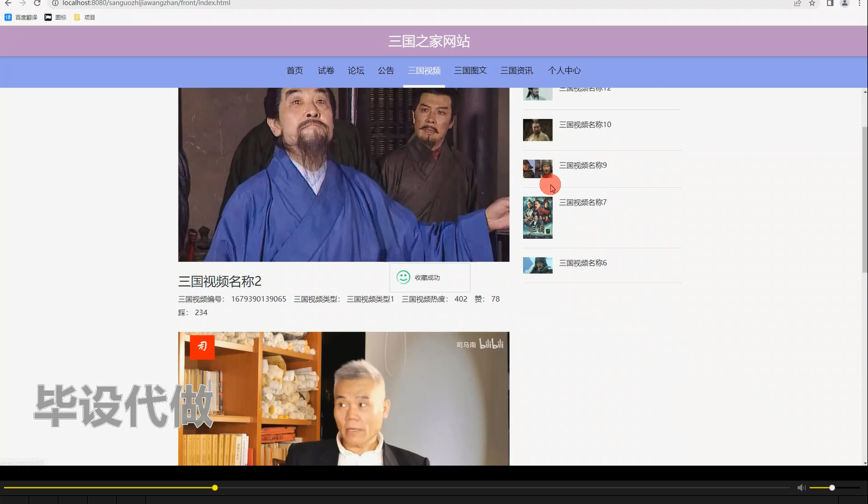868x504 pixels.
Task: Open the 三国视频名称2 video link
Action: 219,281
